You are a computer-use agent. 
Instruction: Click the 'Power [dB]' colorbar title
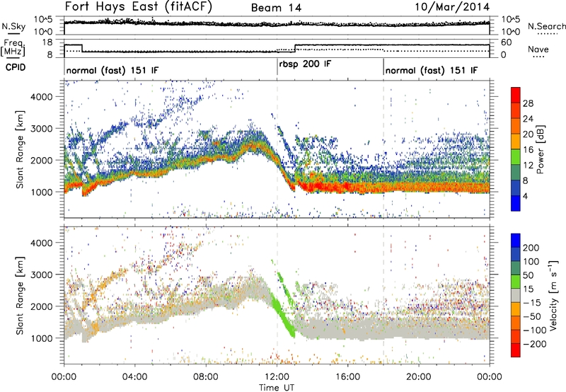pyautogui.click(x=540, y=149)
